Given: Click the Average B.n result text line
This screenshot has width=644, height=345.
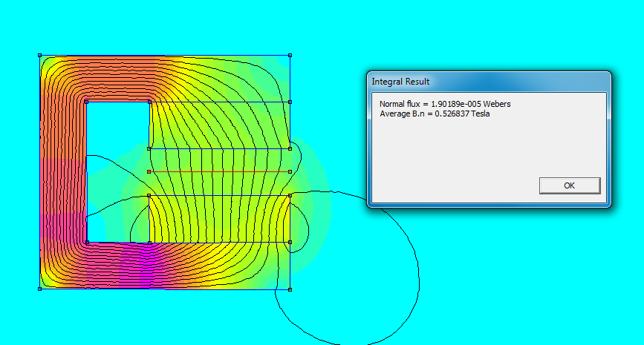Looking at the screenshot, I should [x=435, y=114].
